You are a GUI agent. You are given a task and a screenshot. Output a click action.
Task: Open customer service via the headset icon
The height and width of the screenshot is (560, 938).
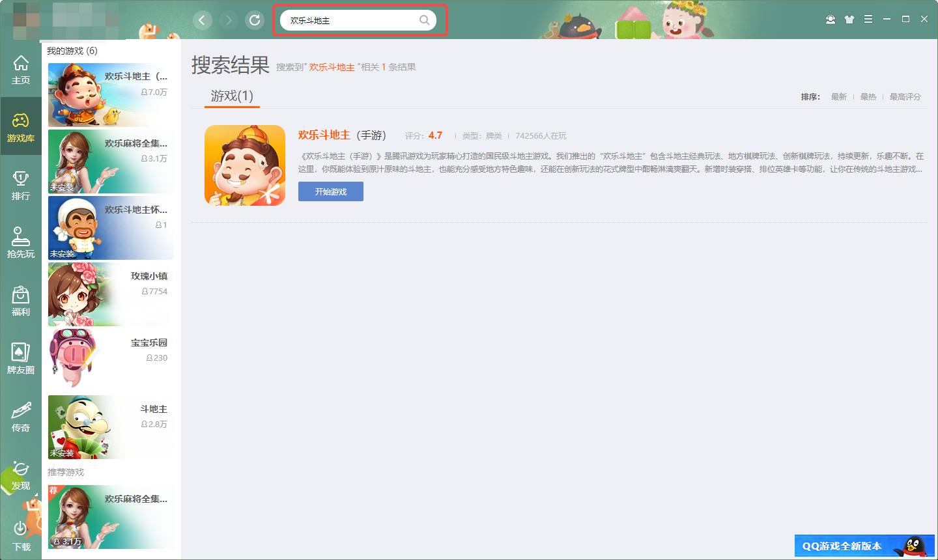(830, 20)
